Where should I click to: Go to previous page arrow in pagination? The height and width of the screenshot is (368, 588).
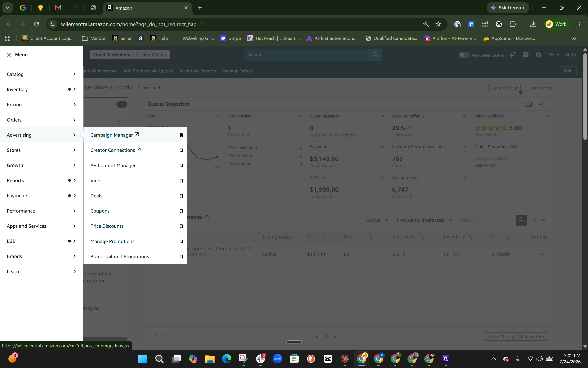(317, 336)
